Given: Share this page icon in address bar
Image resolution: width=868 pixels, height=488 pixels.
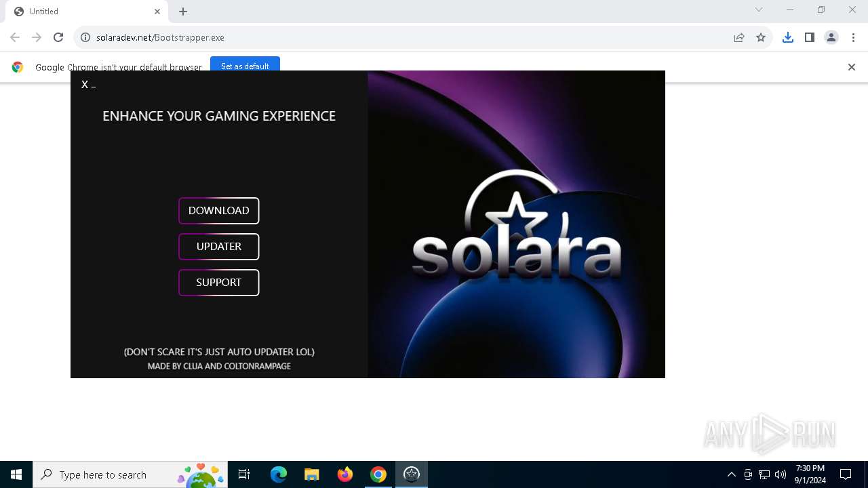Looking at the screenshot, I should [739, 37].
